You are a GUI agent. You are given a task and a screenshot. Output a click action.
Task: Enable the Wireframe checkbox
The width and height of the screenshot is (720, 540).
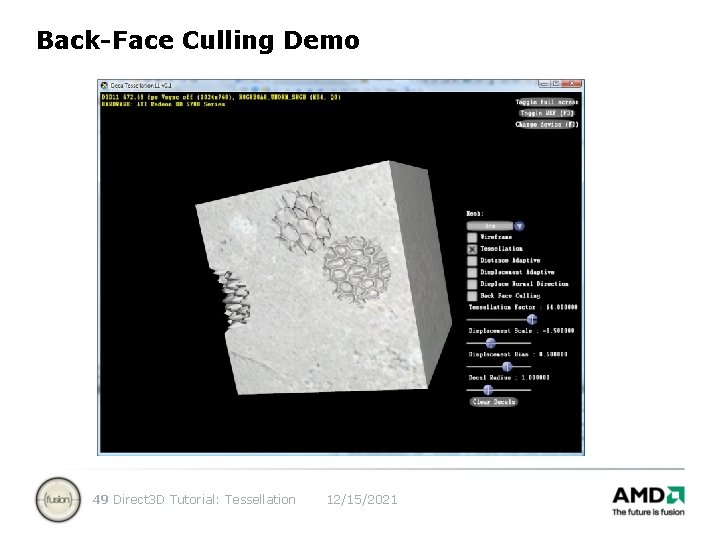(472, 237)
